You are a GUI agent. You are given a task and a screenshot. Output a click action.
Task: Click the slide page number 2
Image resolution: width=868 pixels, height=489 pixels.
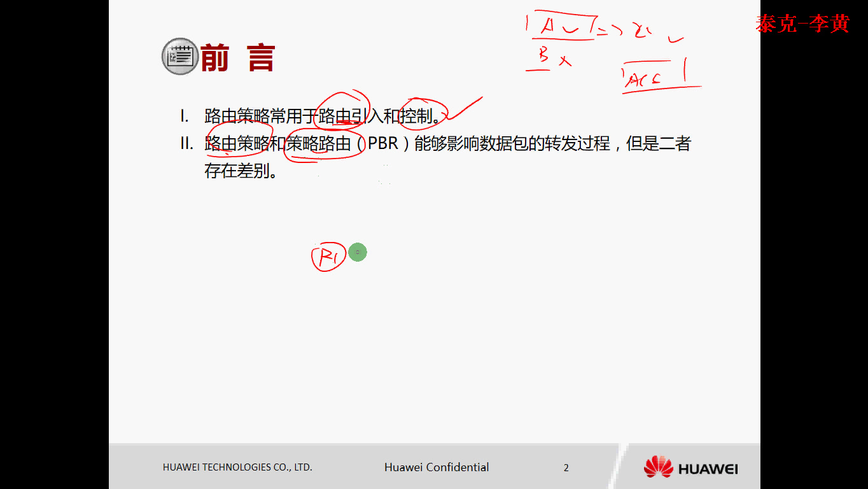click(566, 468)
